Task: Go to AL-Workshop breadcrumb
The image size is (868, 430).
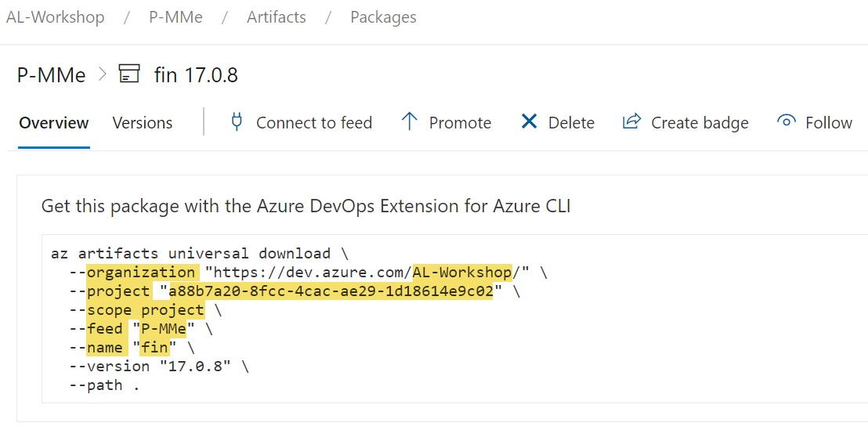Action: [x=56, y=17]
